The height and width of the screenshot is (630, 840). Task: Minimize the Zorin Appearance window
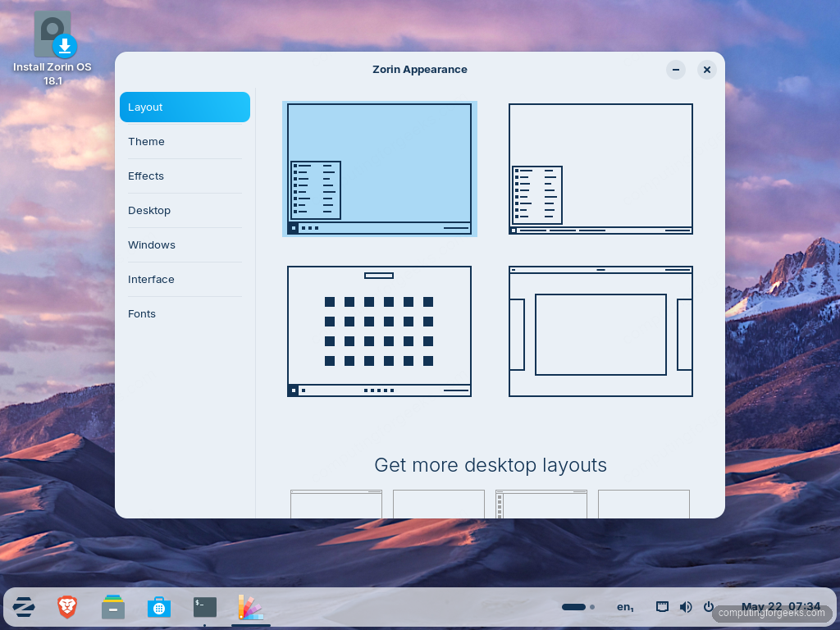[x=676, y=70]
